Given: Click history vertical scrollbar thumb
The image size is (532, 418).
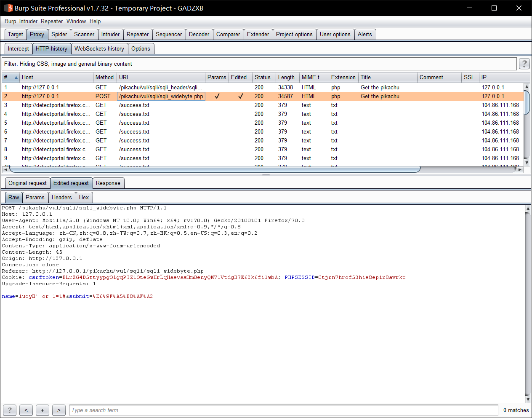Looking at the screenshot, I should point(527,102).
